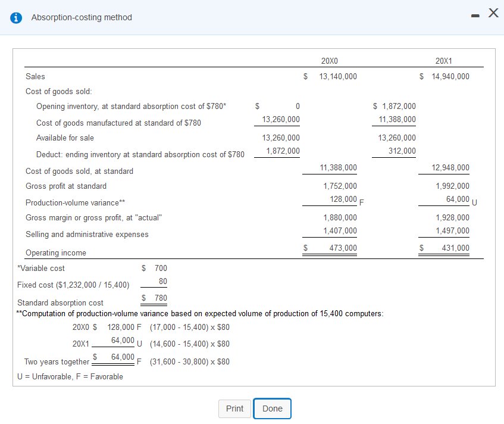
Task: Close the Absorption-costing method window
Action: (493, 13)
